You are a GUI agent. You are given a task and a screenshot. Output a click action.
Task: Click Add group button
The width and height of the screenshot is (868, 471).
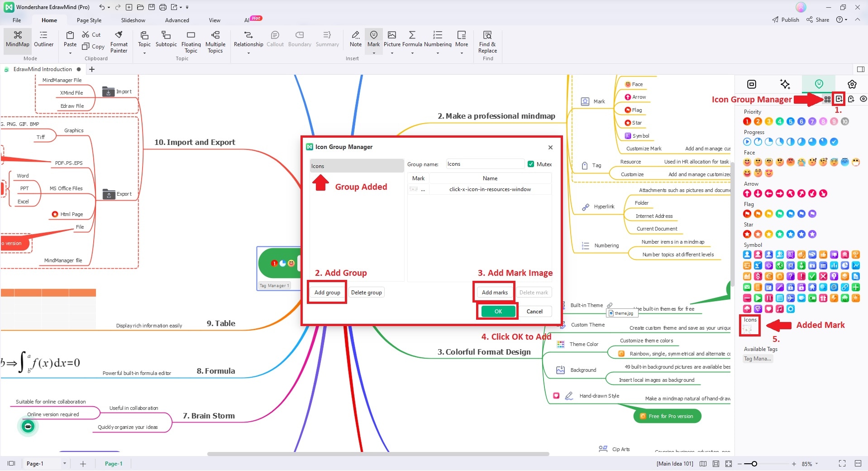(x=327, y=293)
